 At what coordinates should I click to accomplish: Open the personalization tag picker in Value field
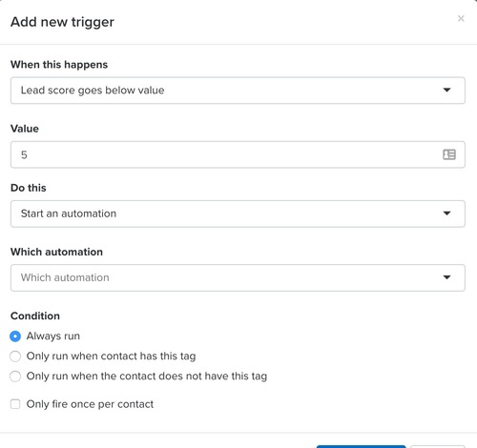(449, 154)
